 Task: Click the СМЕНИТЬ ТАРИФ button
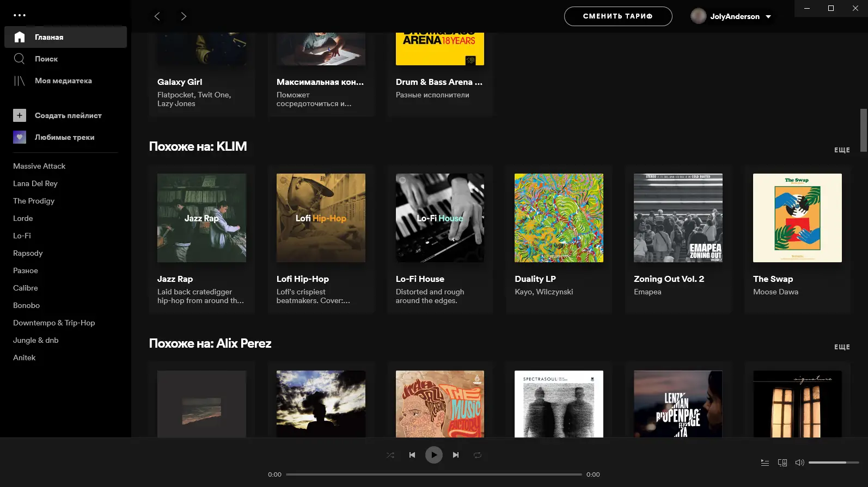coord(618,16)
